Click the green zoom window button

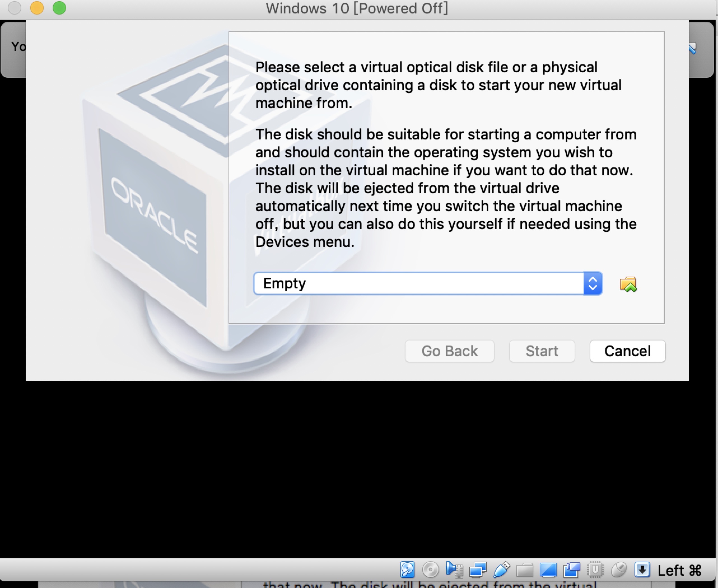(x=59, y=8)
